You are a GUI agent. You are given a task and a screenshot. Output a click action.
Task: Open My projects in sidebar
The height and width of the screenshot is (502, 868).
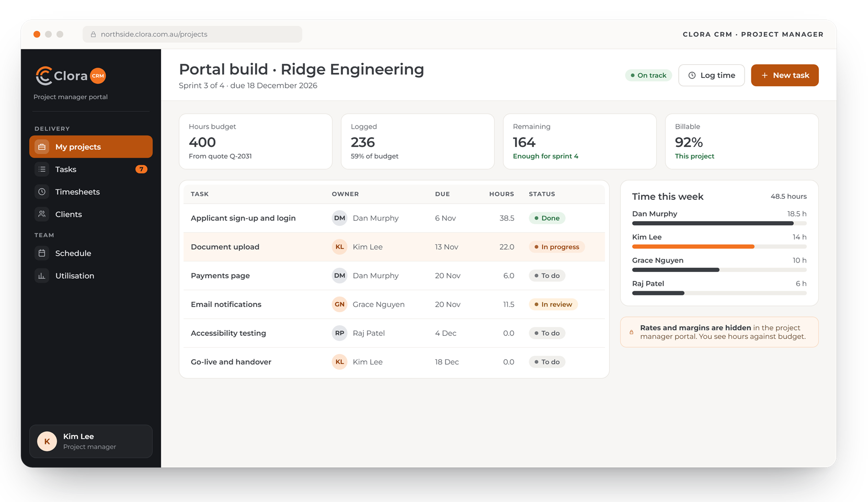91,147
